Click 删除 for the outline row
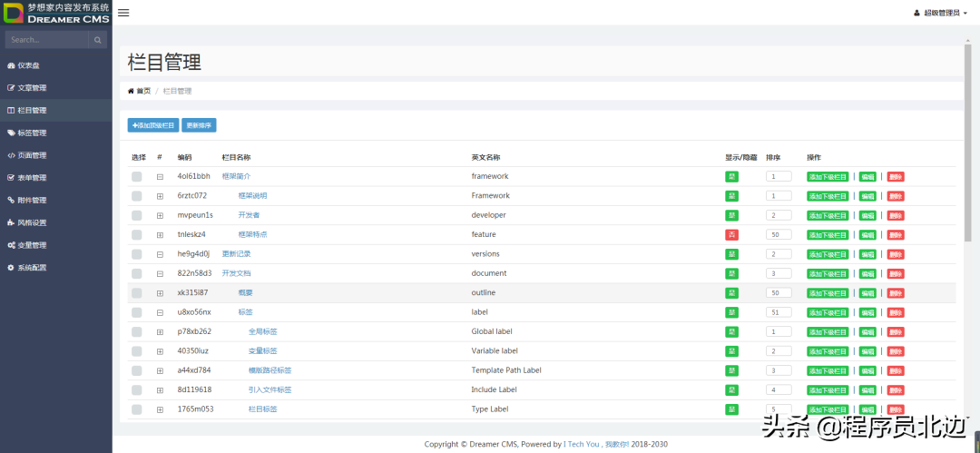The image size is (980, 453). [x=896, y=293]
